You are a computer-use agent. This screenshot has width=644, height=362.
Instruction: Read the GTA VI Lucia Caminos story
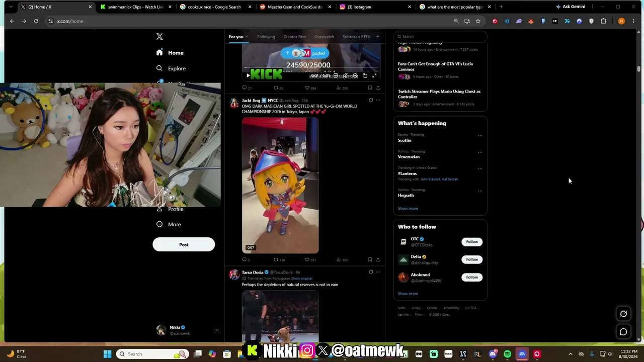(435, 67)
